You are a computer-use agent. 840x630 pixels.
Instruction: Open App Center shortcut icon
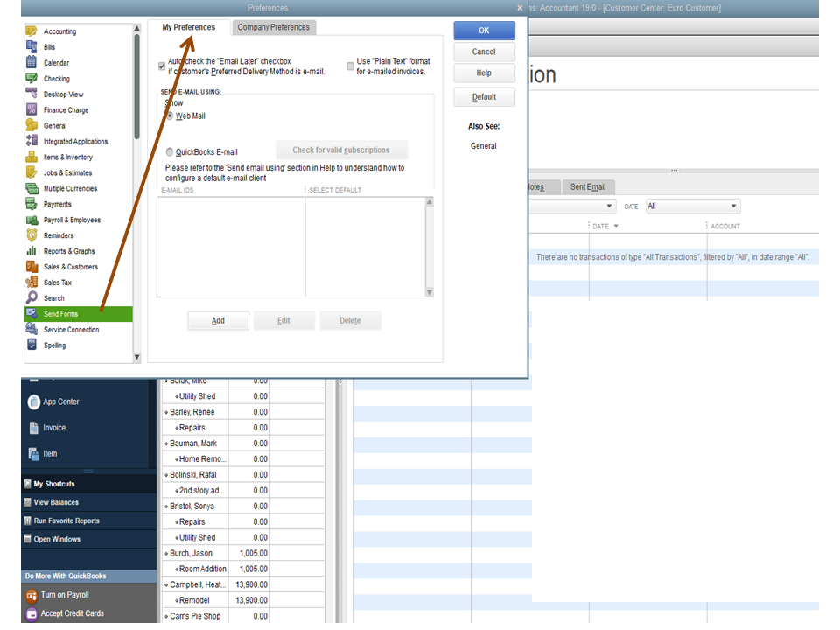click(33, 402)
